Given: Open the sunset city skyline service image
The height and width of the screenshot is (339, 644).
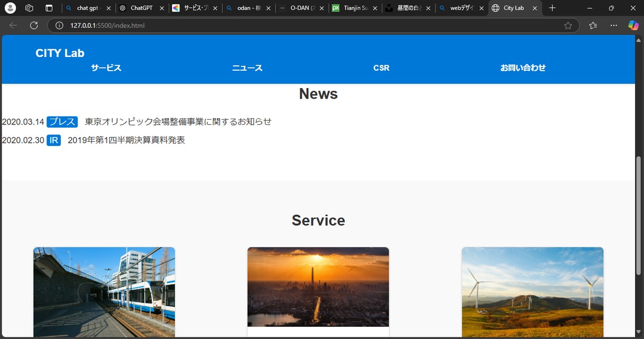Looking at the screenshot, I should (x=318, y=287).
